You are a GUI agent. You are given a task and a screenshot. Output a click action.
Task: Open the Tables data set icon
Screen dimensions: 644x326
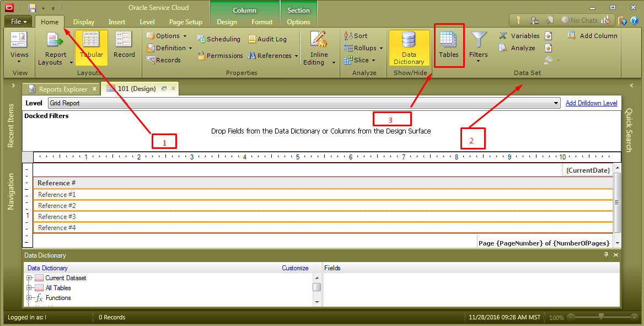click(448, 40)
